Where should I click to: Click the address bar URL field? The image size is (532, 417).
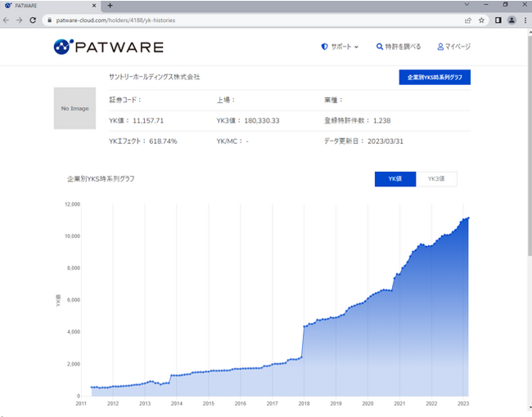coord(246,20)
